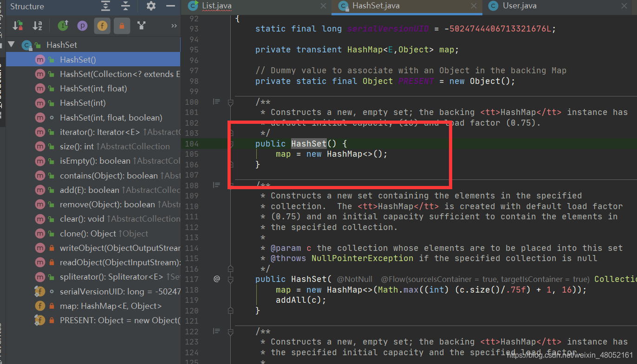Screen dimensions: 637x364
Task: Toggle rendered doc at line 108
Action: point(216,185)
